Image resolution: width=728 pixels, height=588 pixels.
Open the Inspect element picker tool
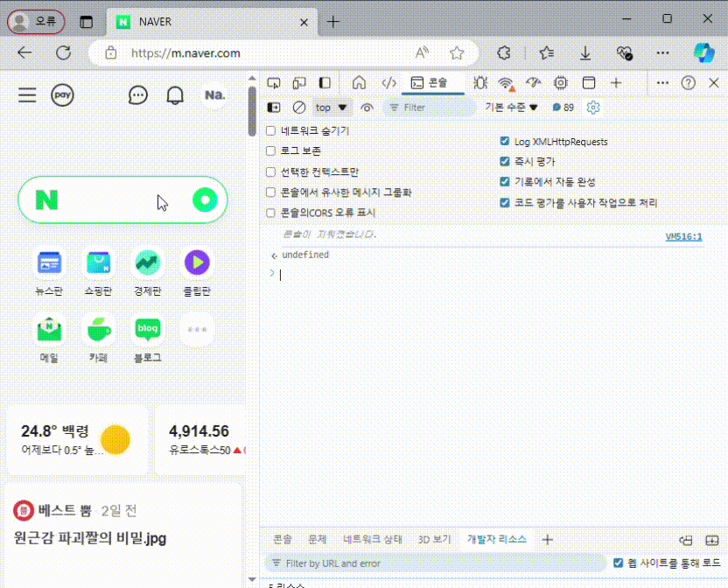[274, 83]
